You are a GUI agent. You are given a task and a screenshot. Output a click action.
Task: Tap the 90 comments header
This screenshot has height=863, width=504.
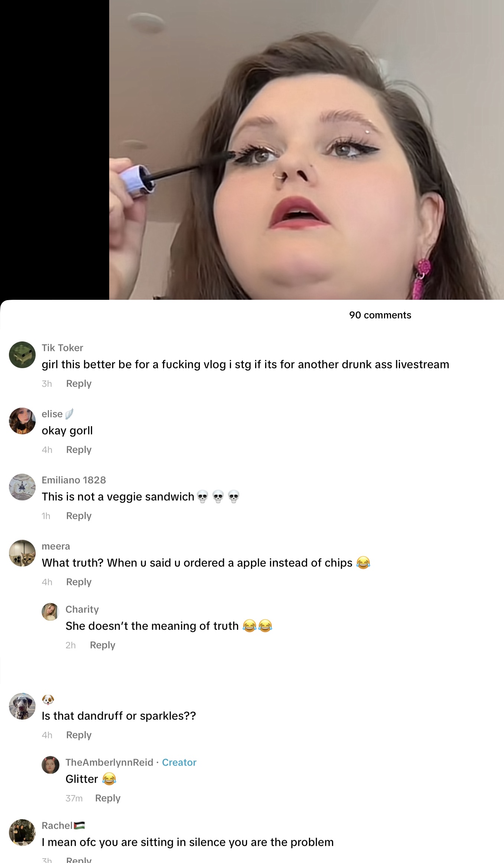[x=380, y=315]
